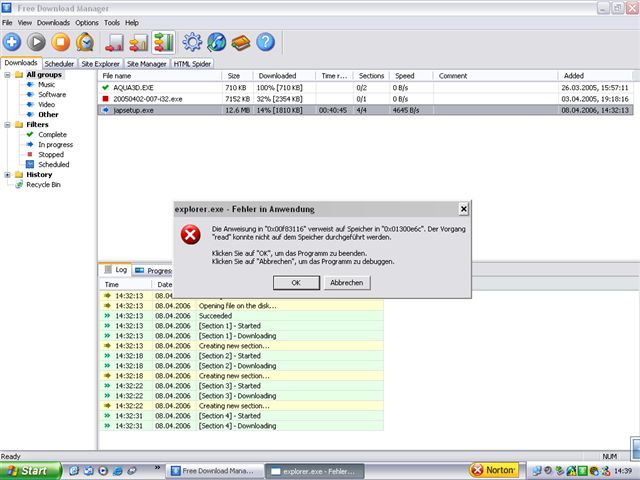640x480 pixels.
Task: Click the taskbar clock showing 14:39
Action: pos(623,471)
